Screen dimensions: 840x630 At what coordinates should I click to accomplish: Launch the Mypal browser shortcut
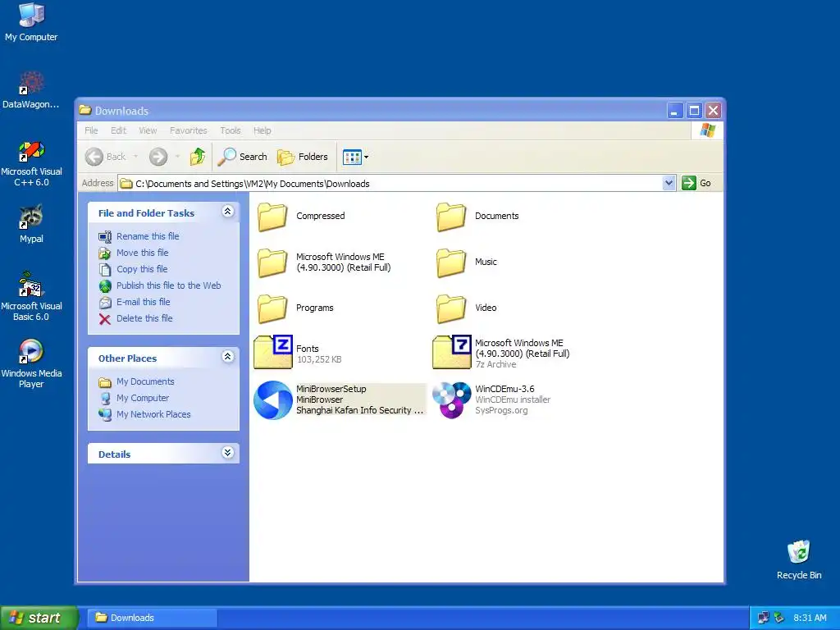31,224
